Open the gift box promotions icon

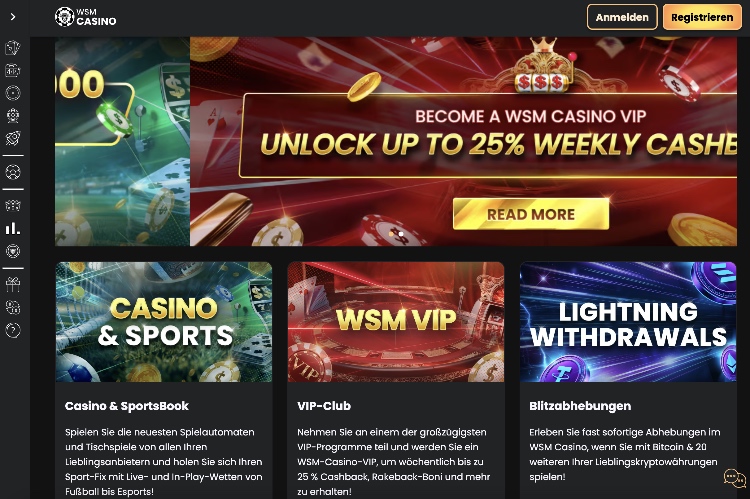coord(13,285)
